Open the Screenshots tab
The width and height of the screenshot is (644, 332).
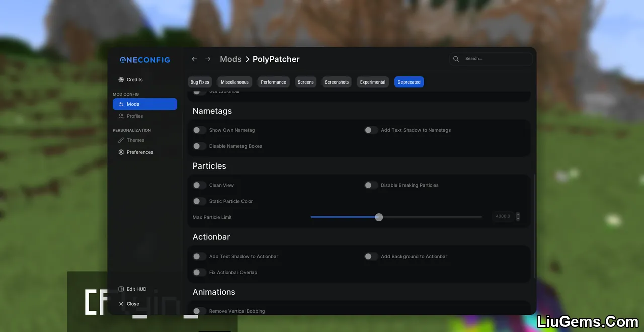point(337,82)
